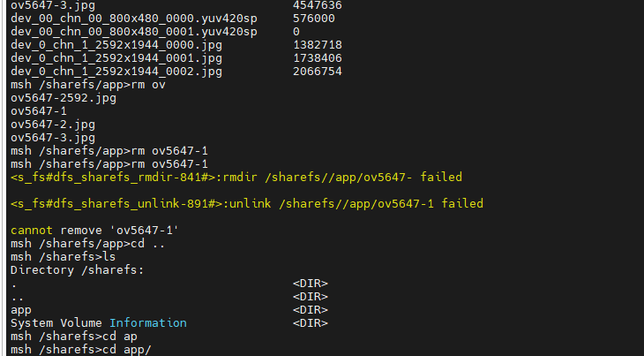644x356 pixels.
Task: Select the dev_0_chn_1_2592x1944_0000.jpg entry
Action: (x=116, y=44)
